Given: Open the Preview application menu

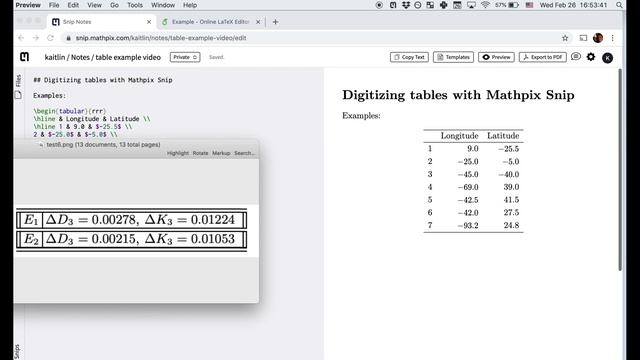Looking at the screenshot, I should (28, 5).
